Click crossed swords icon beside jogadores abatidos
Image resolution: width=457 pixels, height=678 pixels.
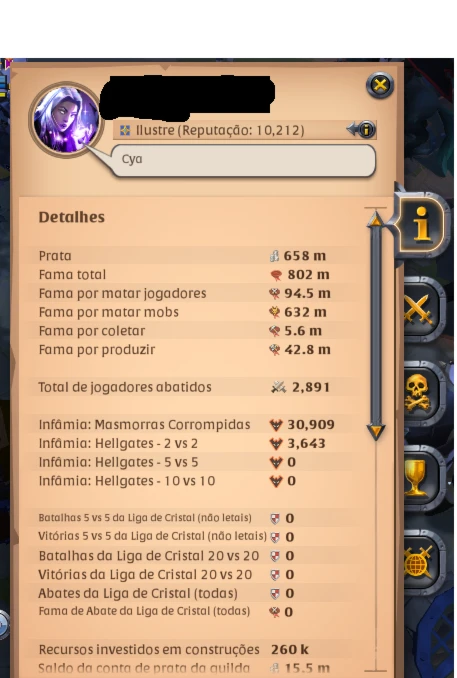coord(278,387)
